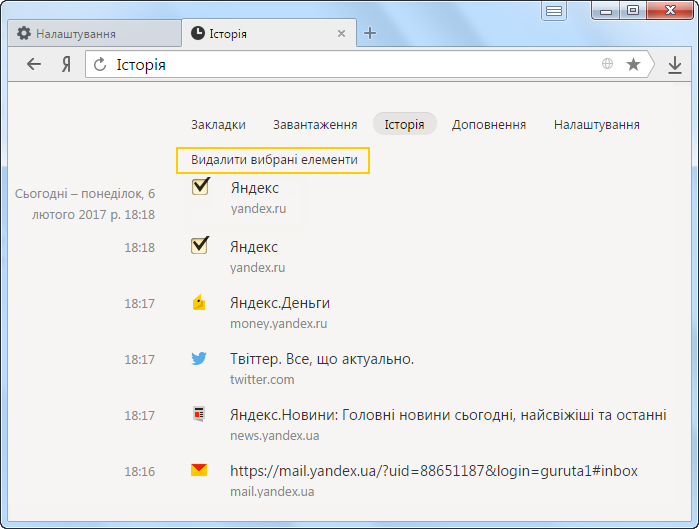Click the twitter.com domain text
This screenshot has width=699, height=529.
[x=262, y=380]
